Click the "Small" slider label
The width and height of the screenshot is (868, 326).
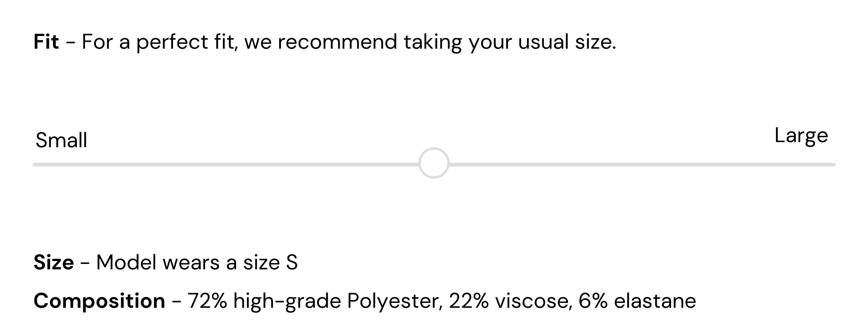click(x=61, y=140)
